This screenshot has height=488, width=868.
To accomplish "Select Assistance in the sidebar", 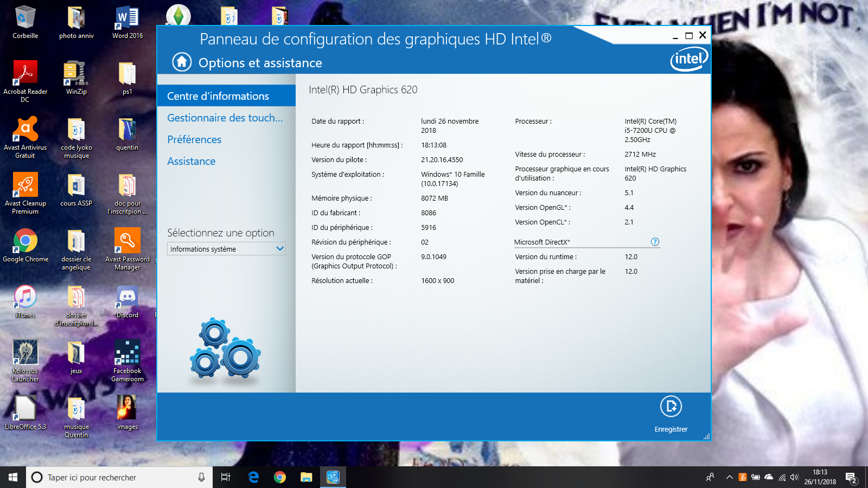I will click(x=191, y=161).
